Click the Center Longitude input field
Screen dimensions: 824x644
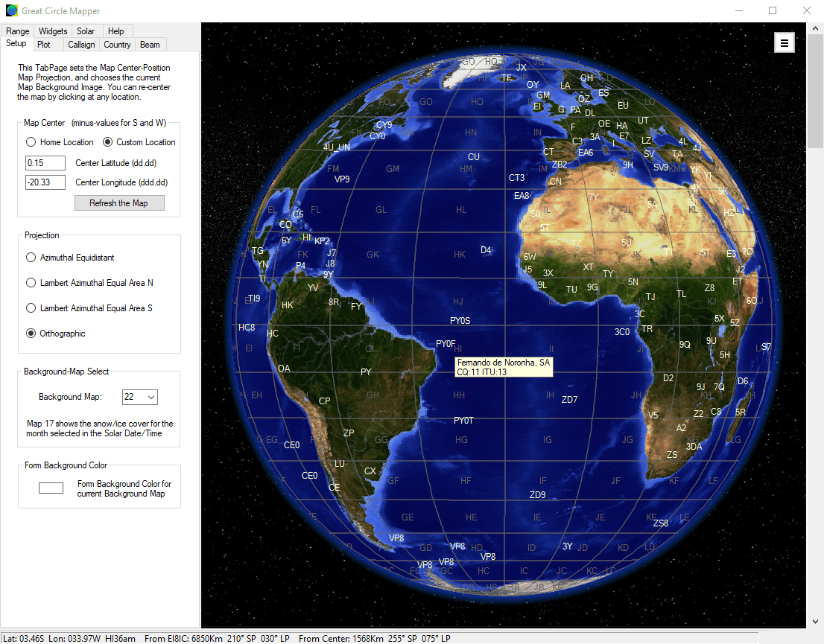pos(45,182)
